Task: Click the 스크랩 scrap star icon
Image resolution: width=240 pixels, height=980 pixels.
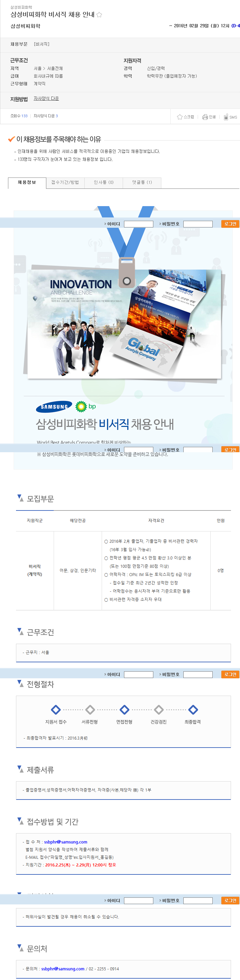Action: click(x=179, y=117)
